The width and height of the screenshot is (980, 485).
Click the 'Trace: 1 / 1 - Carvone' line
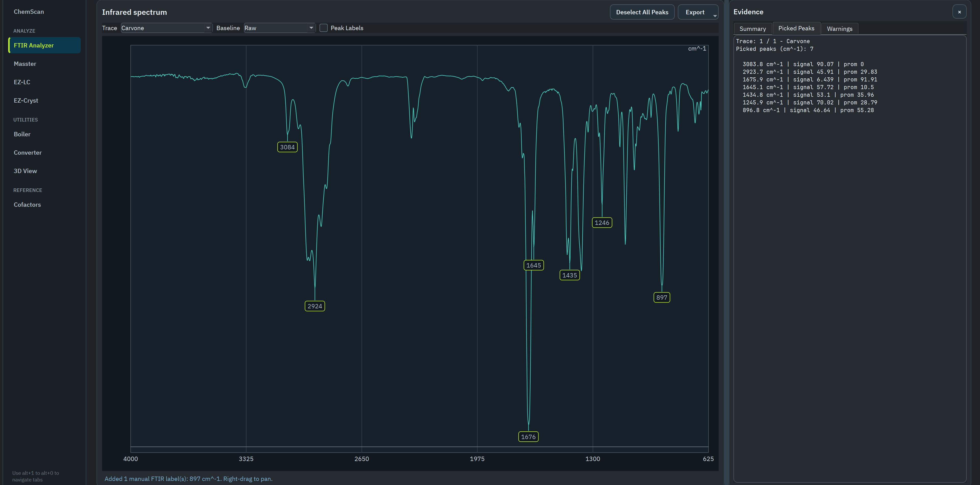click(x=773, y=41)
